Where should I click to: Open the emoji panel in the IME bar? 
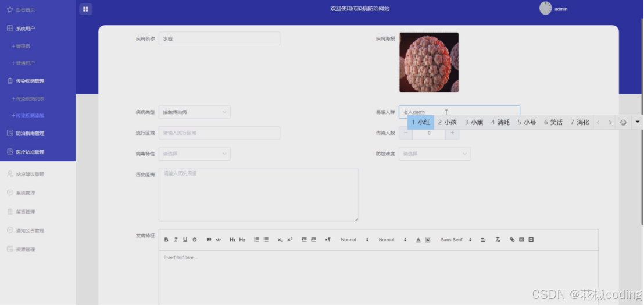[x=623, y=123]
